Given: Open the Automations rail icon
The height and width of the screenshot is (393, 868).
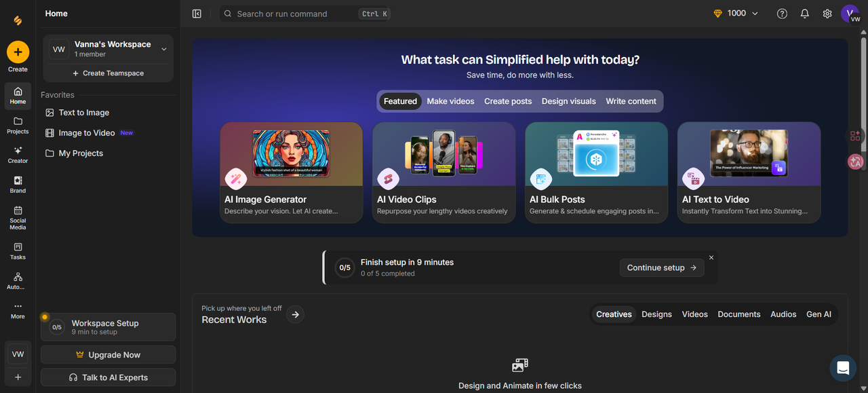Looking at the screenshot, I should (18, 281).
